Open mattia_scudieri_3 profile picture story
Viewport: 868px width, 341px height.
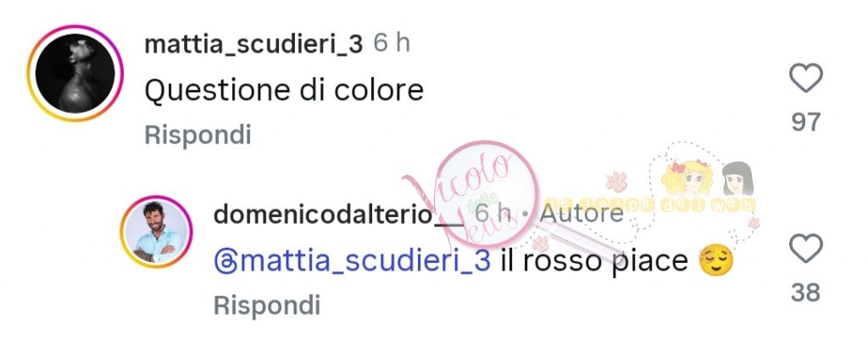pos(75,74)
